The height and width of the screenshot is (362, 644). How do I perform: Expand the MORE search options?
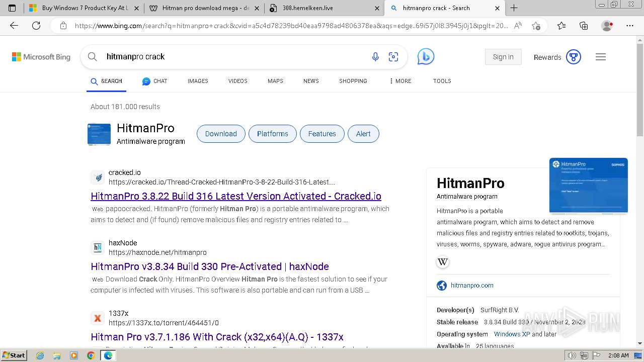(x=400, y=81)
